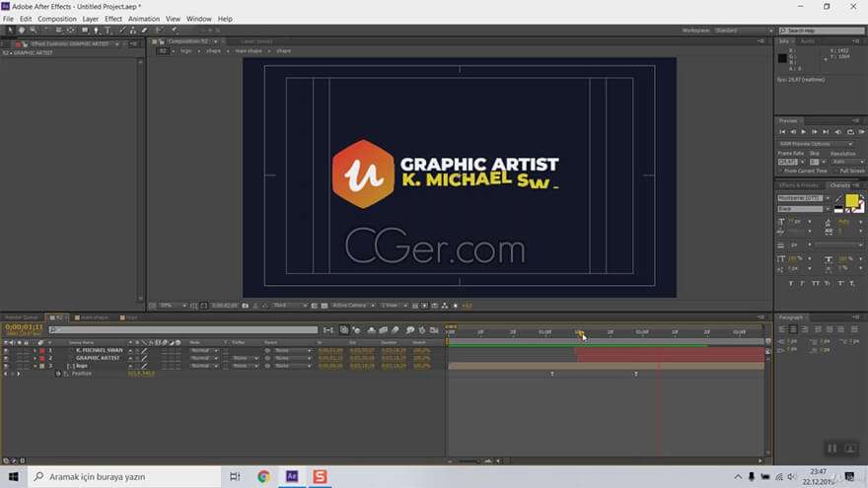Switch to the main shape timeline tab

(x=92, y=317)
